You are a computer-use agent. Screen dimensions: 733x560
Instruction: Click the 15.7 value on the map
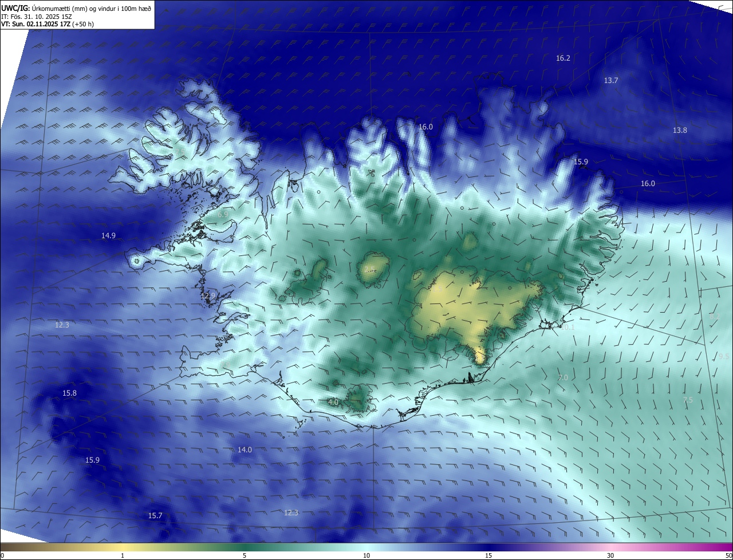point(155,516)
